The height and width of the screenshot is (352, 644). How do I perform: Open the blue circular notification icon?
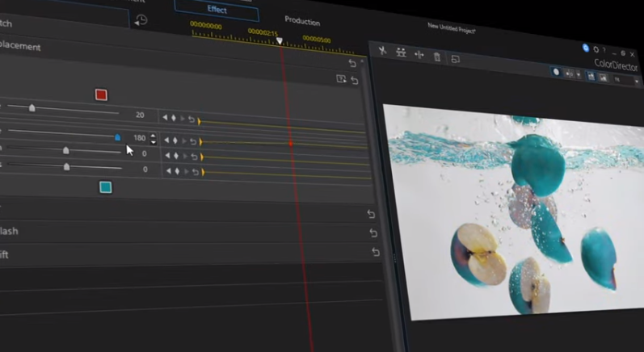point(586,48)
